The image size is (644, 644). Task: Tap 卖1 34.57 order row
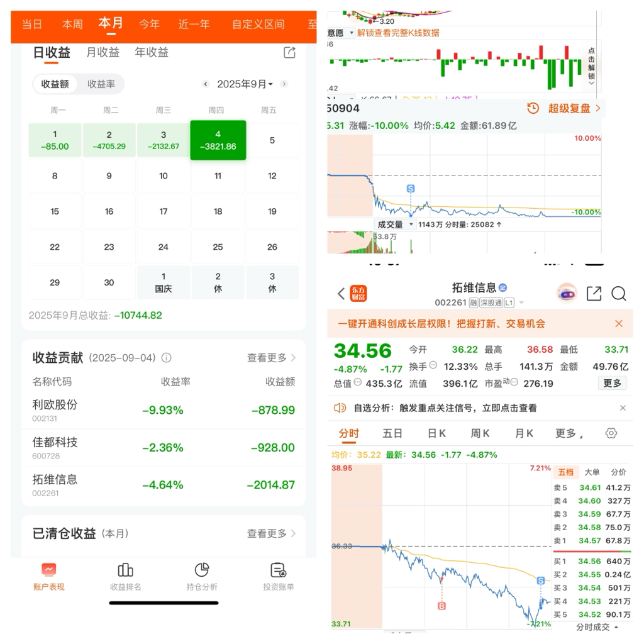(592, 541)
